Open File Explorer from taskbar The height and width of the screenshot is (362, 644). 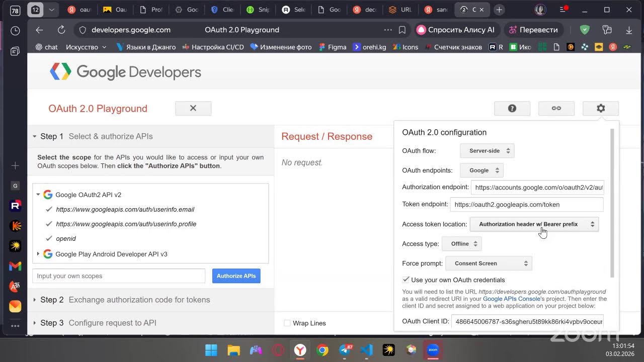(233, 350)
